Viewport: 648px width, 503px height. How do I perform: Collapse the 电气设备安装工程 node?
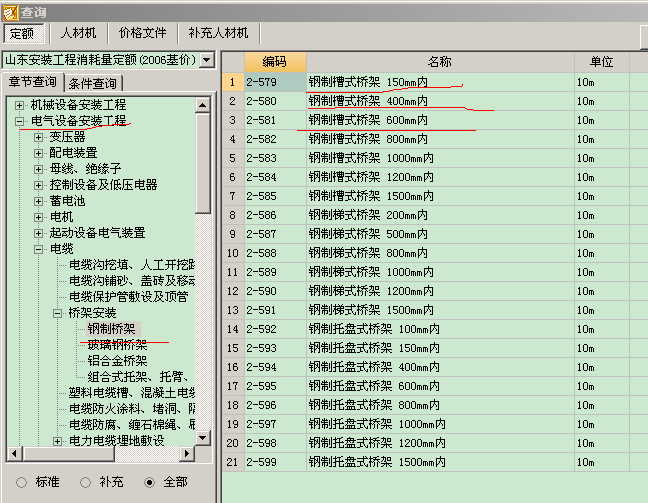pos(19,121)
